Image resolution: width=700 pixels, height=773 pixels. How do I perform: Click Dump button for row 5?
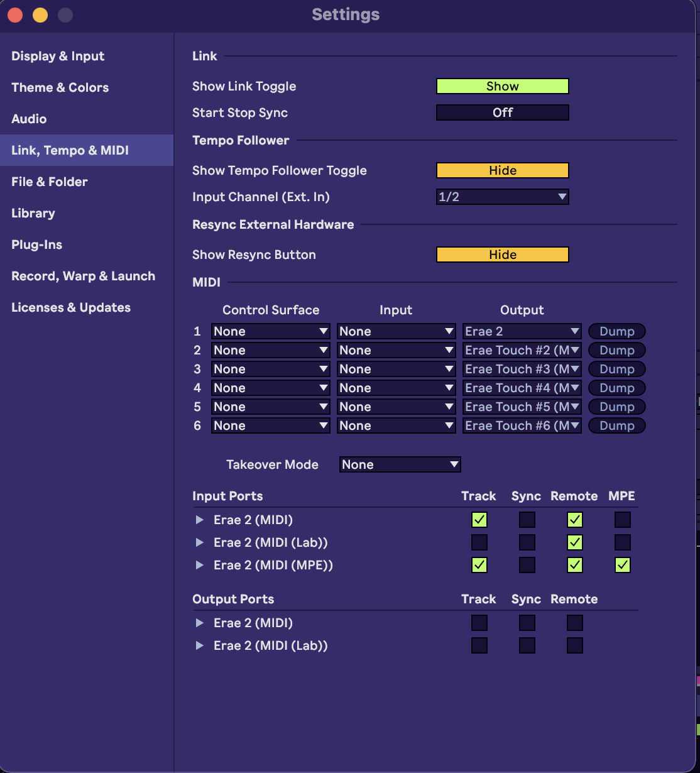(617, 407)
